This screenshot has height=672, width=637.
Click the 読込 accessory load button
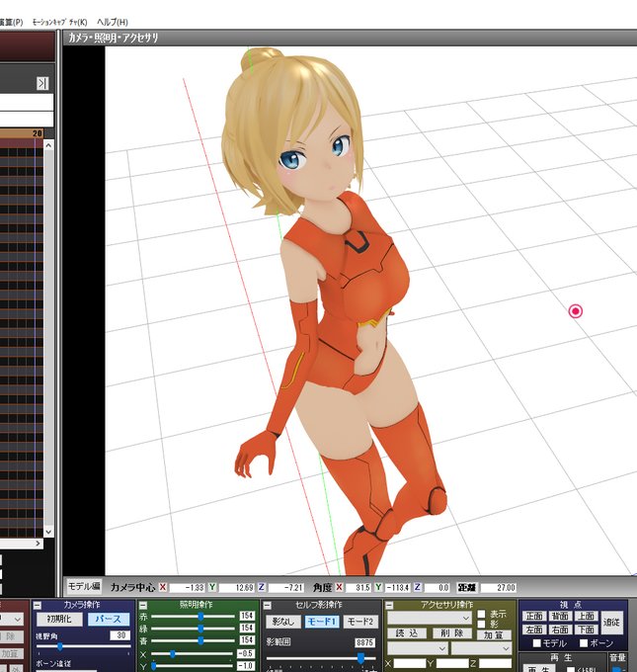407,633
